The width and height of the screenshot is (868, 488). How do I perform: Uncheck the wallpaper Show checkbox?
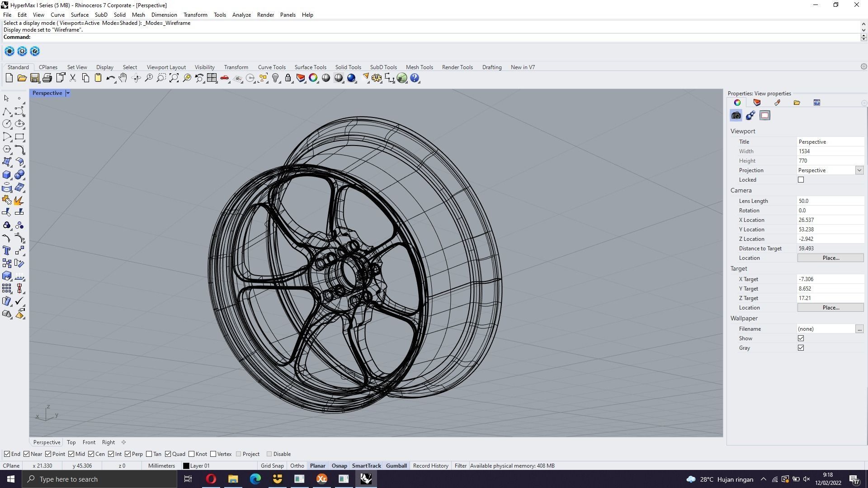pyautogui.click(x=801, y=338)
